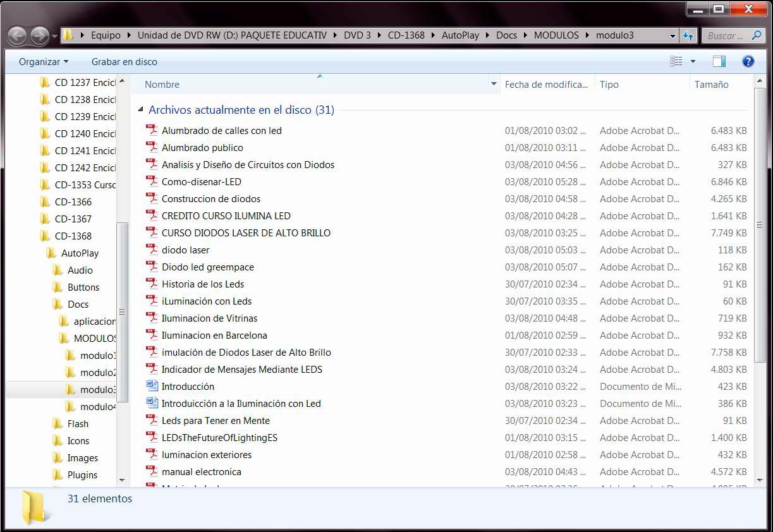Select PDF icon of Analisis y Diseño de Circuitos

152,164
